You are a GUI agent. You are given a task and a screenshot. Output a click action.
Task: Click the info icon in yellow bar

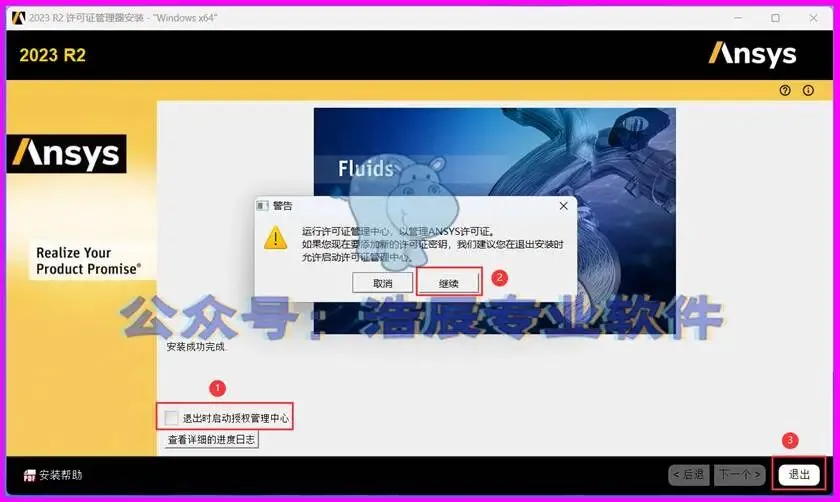pos(808,91)
